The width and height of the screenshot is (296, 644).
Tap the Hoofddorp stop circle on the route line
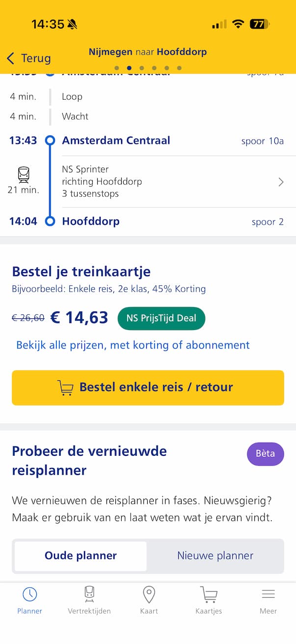50,221
